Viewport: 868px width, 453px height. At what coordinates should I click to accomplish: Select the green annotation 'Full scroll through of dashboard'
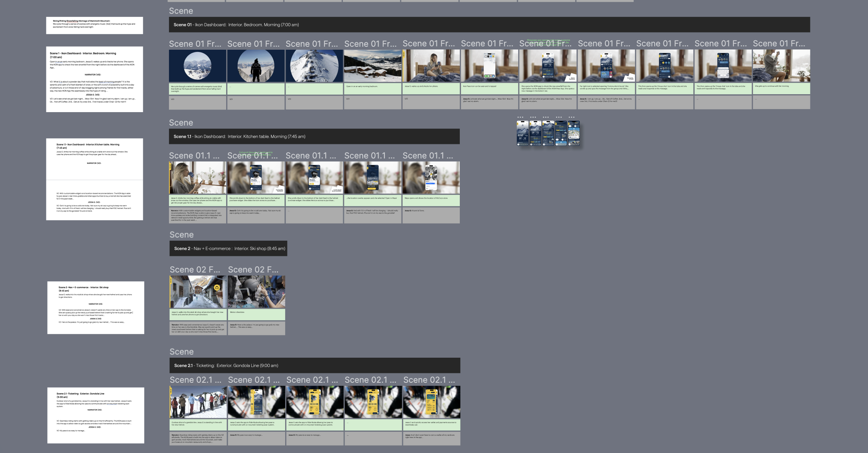pyautogui.click(x=256, y=154)
